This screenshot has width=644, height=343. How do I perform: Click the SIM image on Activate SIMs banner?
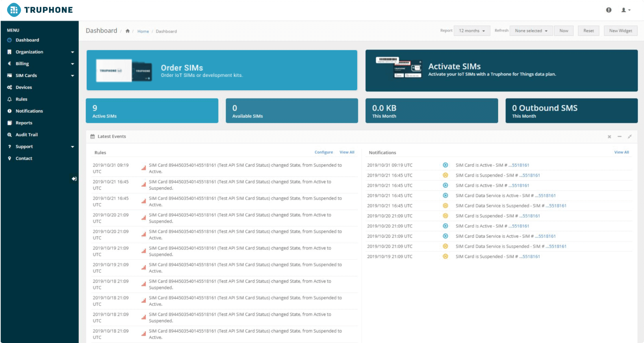pos(399,67)
